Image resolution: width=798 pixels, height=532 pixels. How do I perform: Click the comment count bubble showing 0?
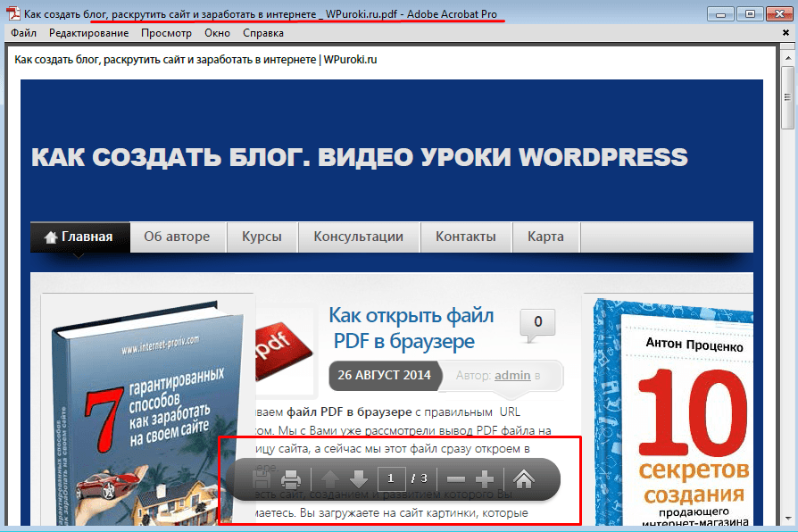(538, 324)
